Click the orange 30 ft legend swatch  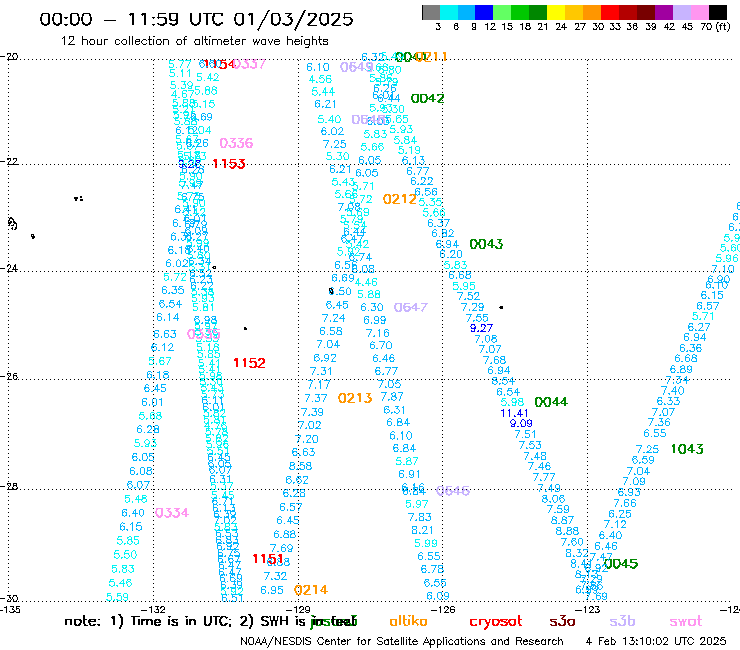(x=592, y=12)
